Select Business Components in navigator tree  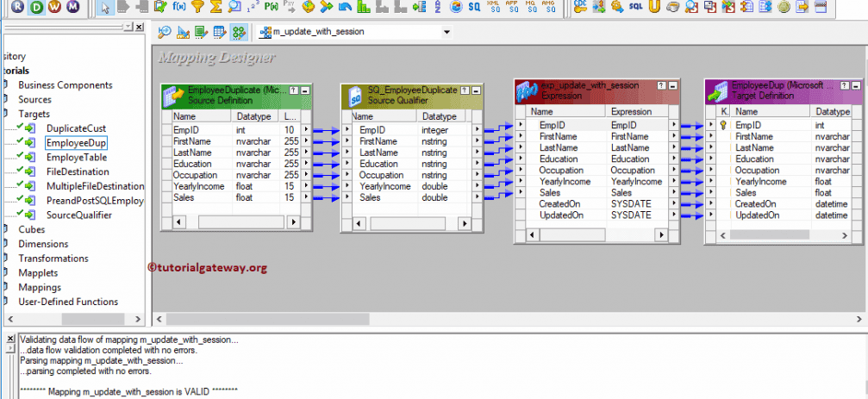pos(65,85)
